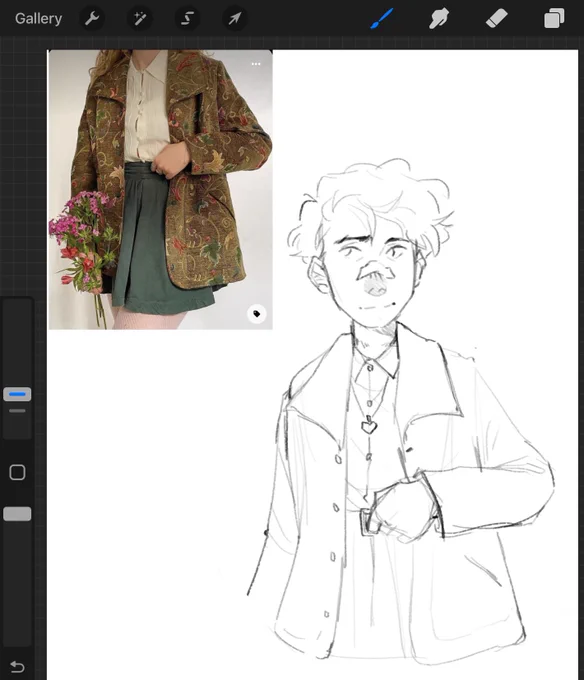Activate the Selection tool

[187, 19]
